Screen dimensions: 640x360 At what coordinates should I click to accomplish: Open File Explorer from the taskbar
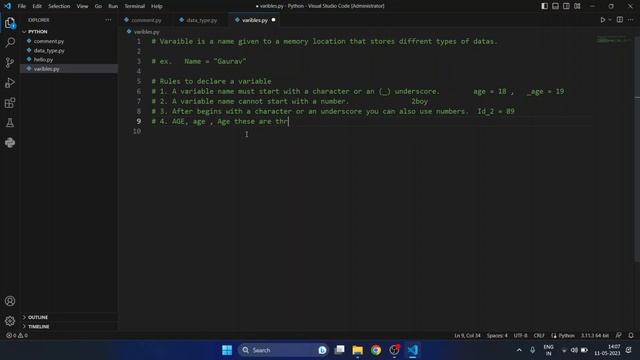(x=358, y=350)
